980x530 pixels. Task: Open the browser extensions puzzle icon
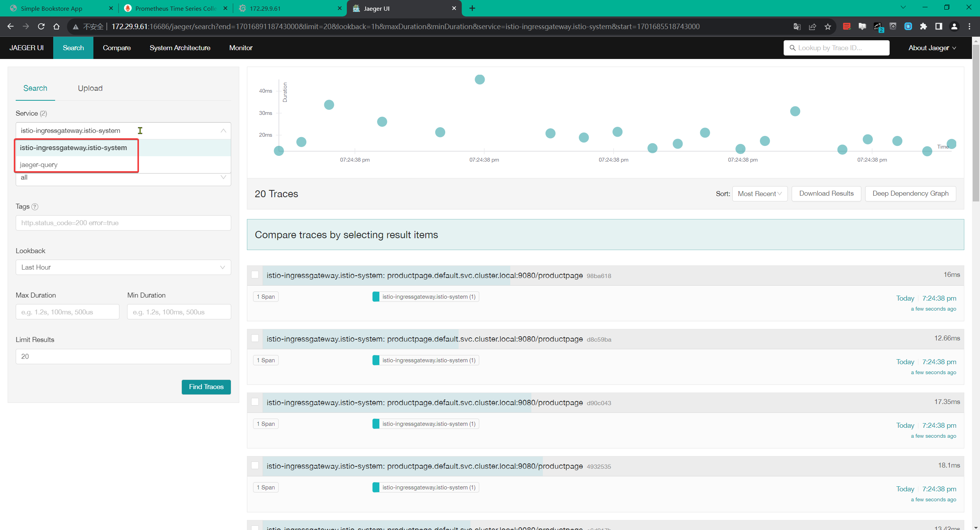coord(923,26)
